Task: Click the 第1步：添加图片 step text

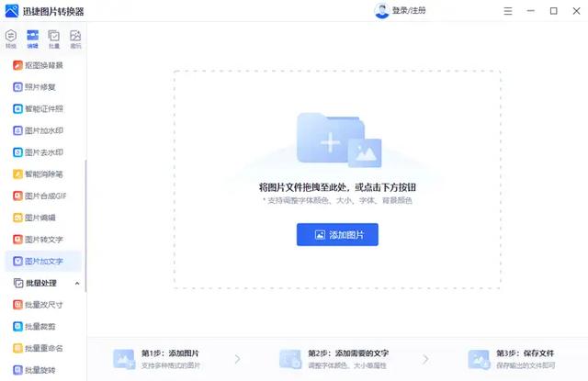Action: [x=170, y=353]
